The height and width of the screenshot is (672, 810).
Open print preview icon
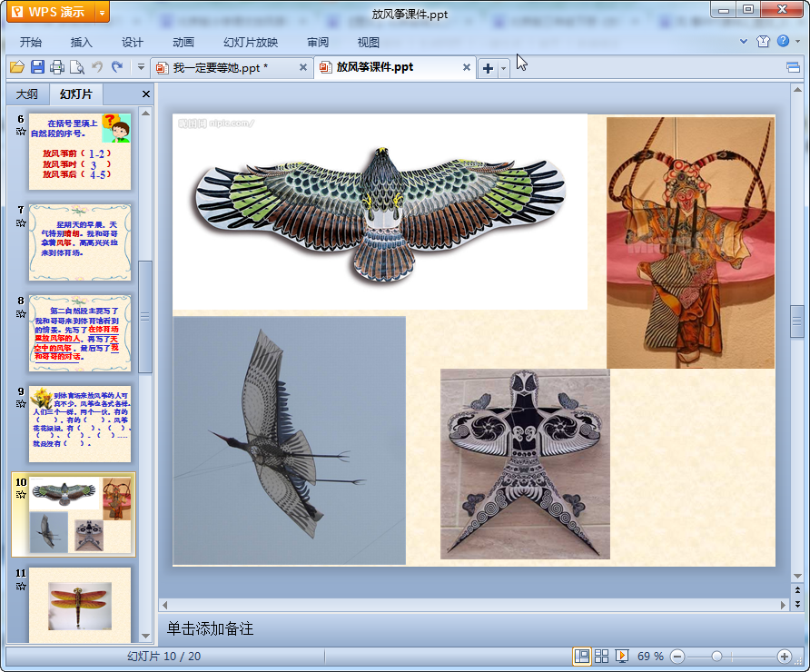(x=77, y=67)
